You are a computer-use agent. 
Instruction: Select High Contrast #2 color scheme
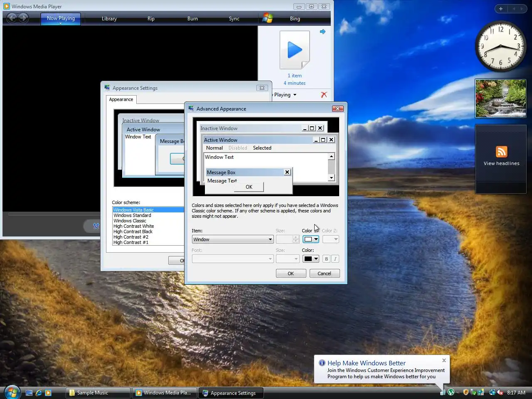(148, 237)
